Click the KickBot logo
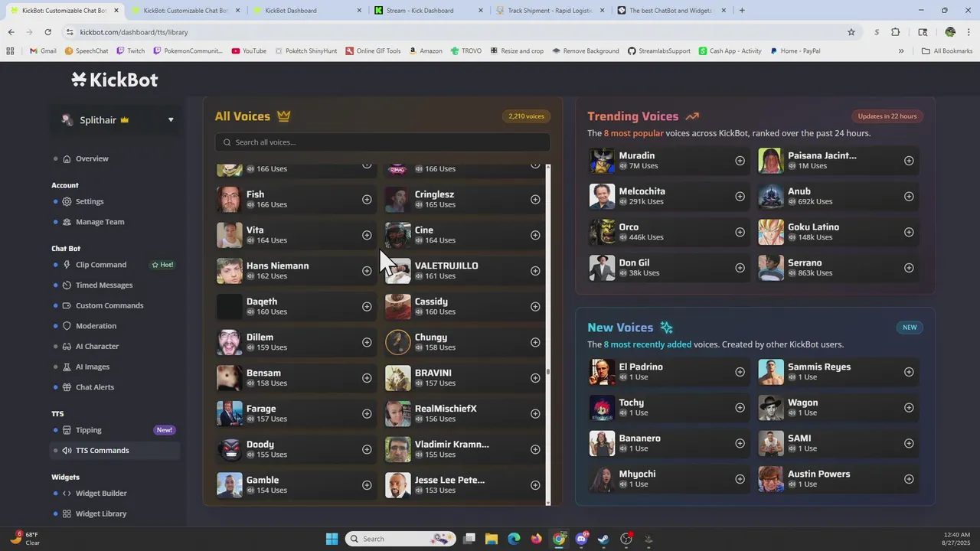Image resolution: width=980 pixels, height=551 pixels. (x=115, y=80)
